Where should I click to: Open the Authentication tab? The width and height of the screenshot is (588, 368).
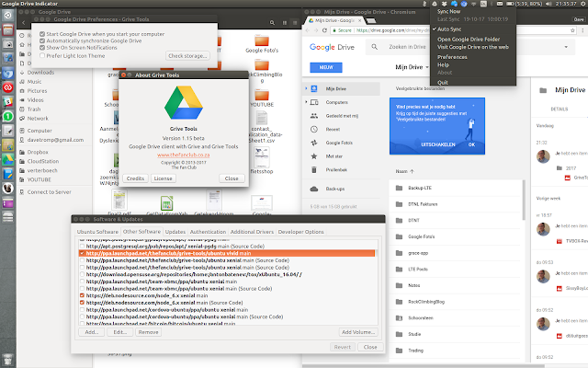pyautogui.click(x=208, y=232)
